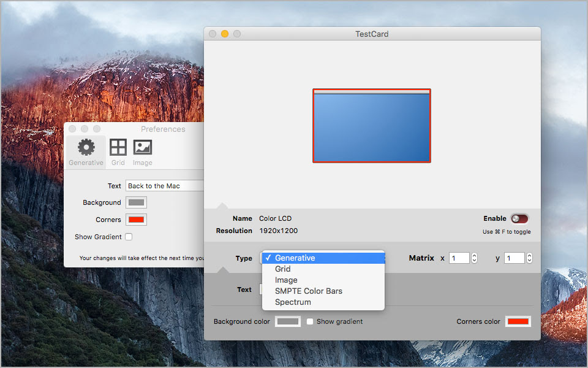588x368 pixels.
Task: Click the Matrix y value field
Action: pos(514,258)
